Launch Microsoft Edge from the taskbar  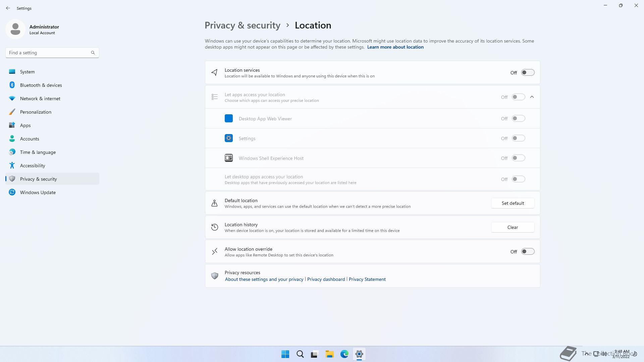pos(344,354)
